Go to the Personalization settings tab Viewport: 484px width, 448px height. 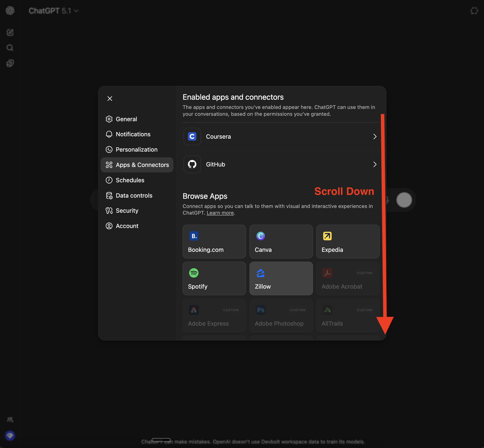136,149
